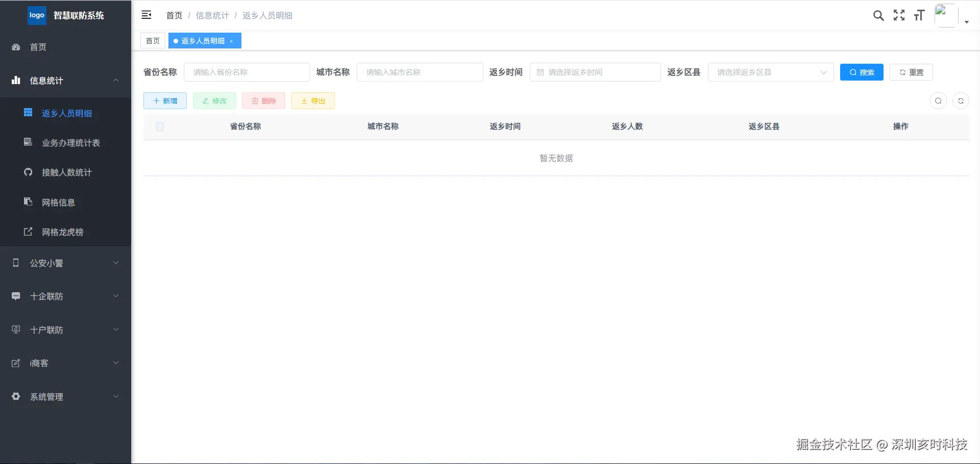Click the 返乡人员明细 breadcrumb text

coord(267,15)
